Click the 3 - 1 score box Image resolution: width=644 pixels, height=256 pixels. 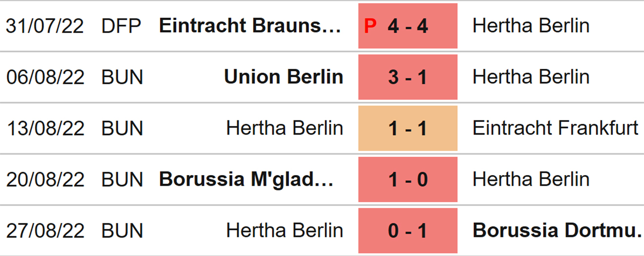(408, 77)
